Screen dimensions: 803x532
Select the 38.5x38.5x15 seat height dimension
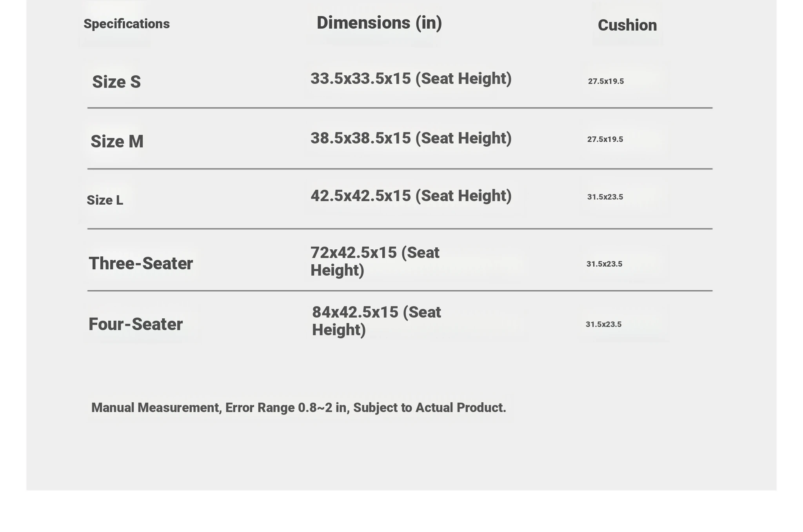[411, 138]
